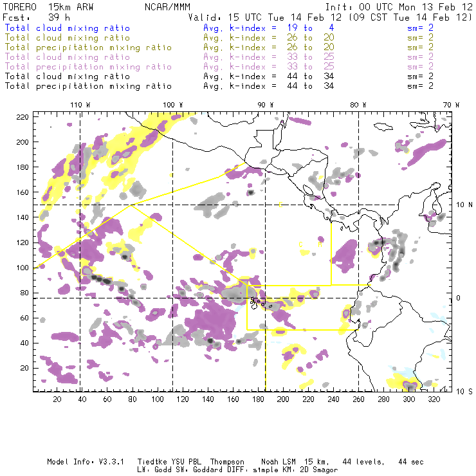The height and width of the screenshot is (476, 476).
Task: Click the blue "Total cloud mixing ratio" legend line
Action: click(68, 28)
